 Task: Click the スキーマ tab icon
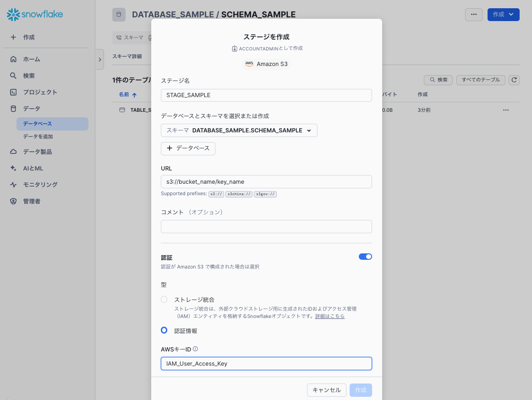pos(119,38)
